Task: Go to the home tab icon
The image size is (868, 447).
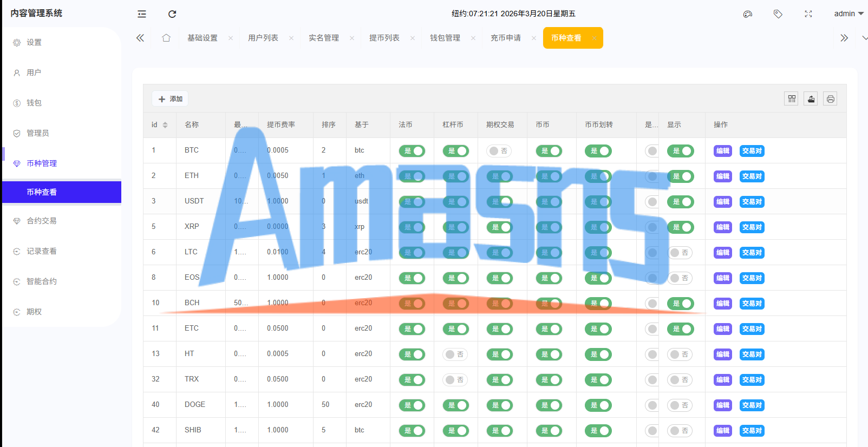Action: 166,38
